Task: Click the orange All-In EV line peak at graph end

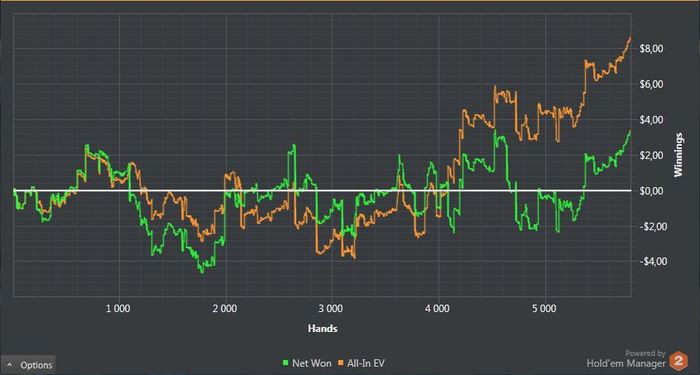Action: pyautogui.click(x=630, y=38)
